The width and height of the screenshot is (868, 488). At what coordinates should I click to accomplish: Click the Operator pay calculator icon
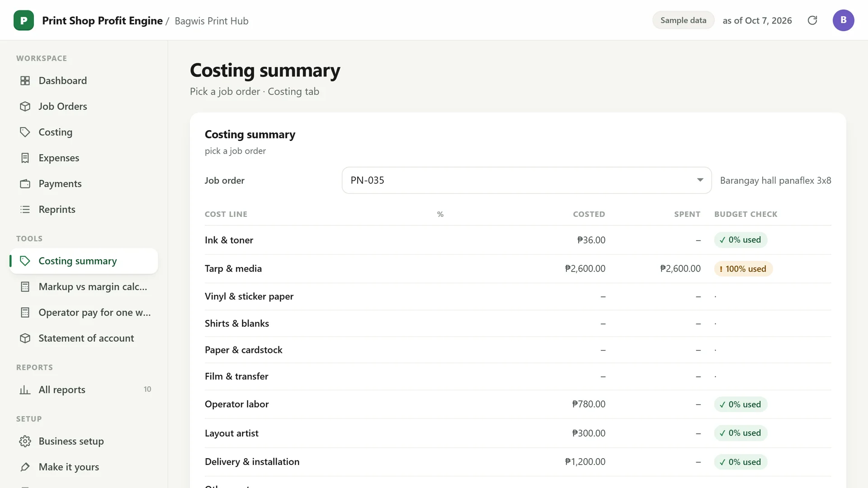25,312
